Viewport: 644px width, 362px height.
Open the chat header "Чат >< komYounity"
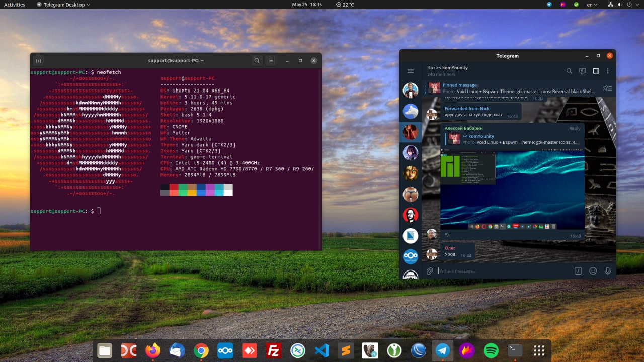(448, 67)
